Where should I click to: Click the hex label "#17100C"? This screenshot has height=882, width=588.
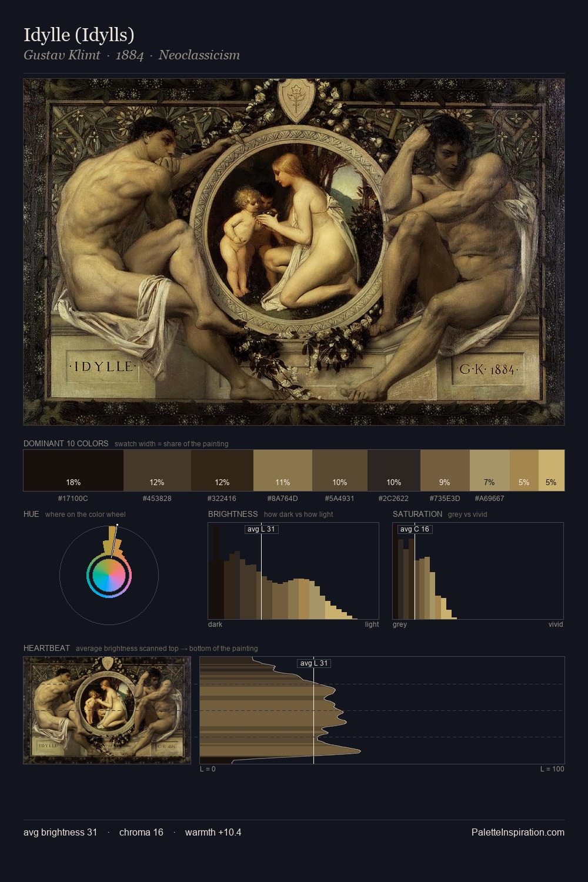coord(73,499)
